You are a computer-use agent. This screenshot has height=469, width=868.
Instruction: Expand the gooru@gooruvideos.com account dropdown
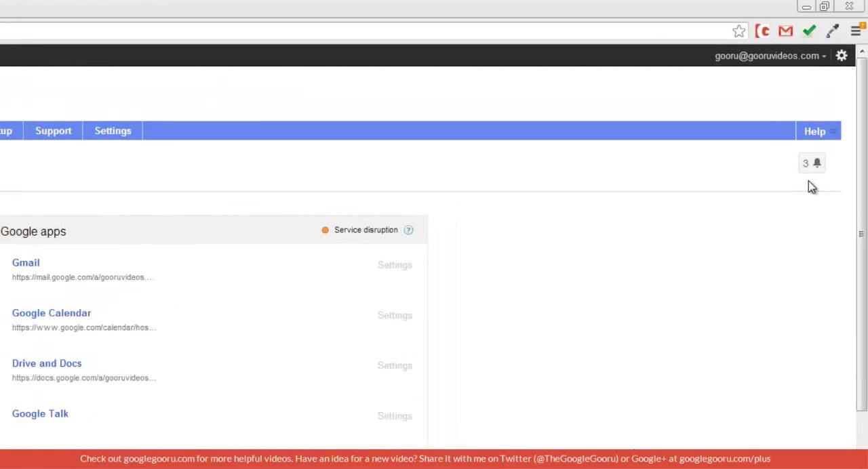click(770, 56)
